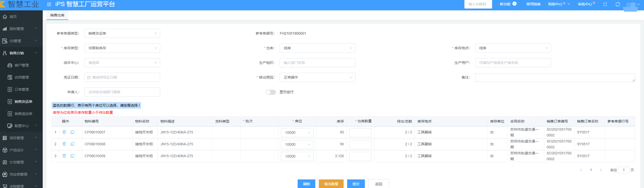Open 销售退运单 in the sidebar
The width and height of the screenshot is (644, 188).
coord(23,114)
